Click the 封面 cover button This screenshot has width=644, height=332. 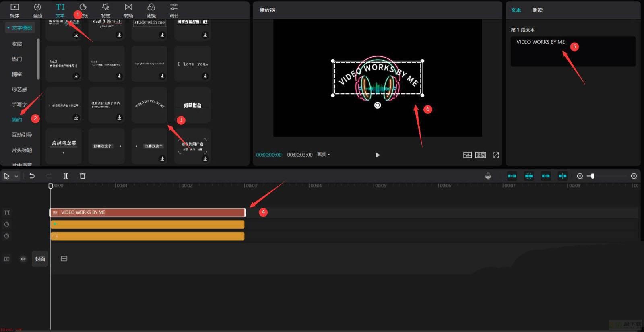tap(40, 259)
